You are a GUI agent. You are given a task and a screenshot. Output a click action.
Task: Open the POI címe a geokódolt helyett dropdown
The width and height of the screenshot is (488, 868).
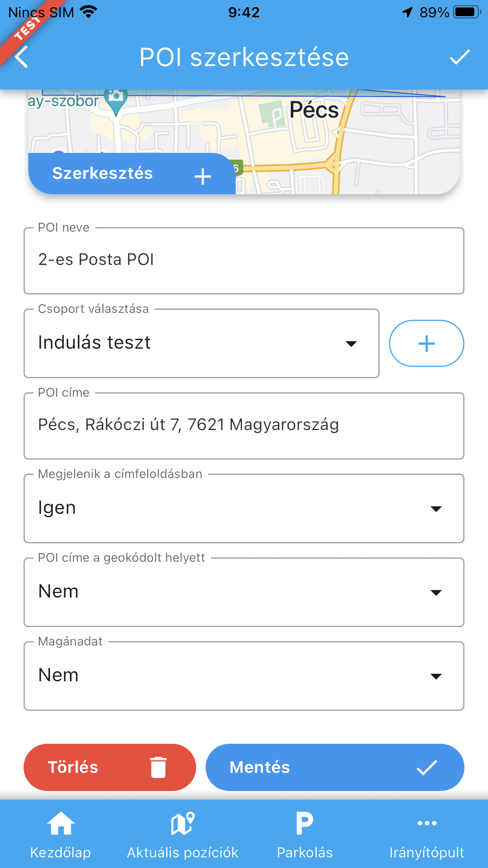244,592
